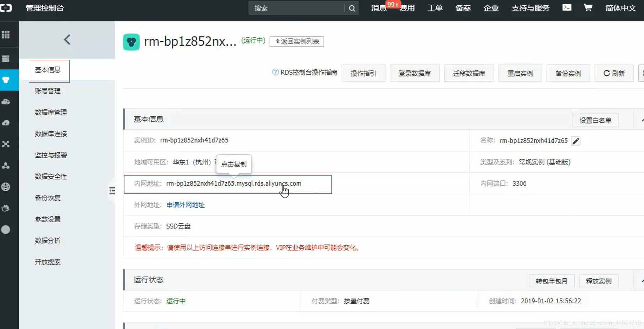Select 数据分析 in left navigation
Viewport: 644px width, 329px height.
(x=48, y=241)
